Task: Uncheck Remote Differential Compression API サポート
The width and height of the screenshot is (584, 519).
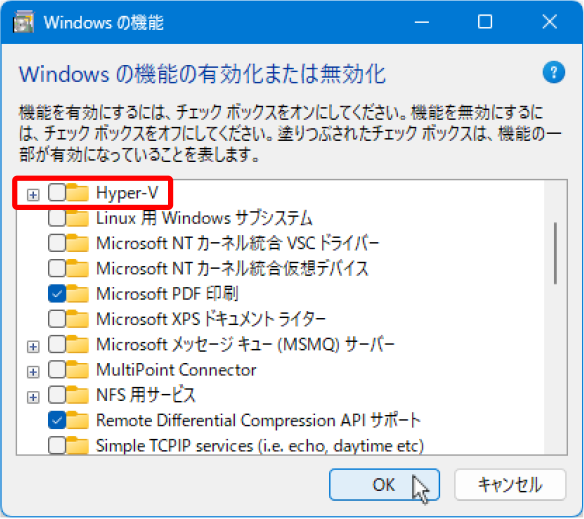Action: pyautogui.click(x=57, y=420)
